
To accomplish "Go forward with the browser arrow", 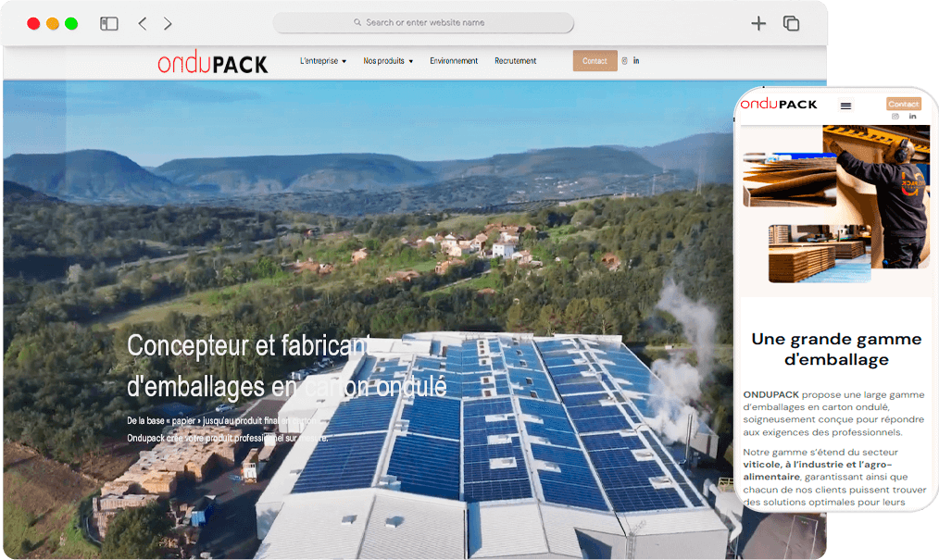I will pyautogui.click(x=168, y=23).
